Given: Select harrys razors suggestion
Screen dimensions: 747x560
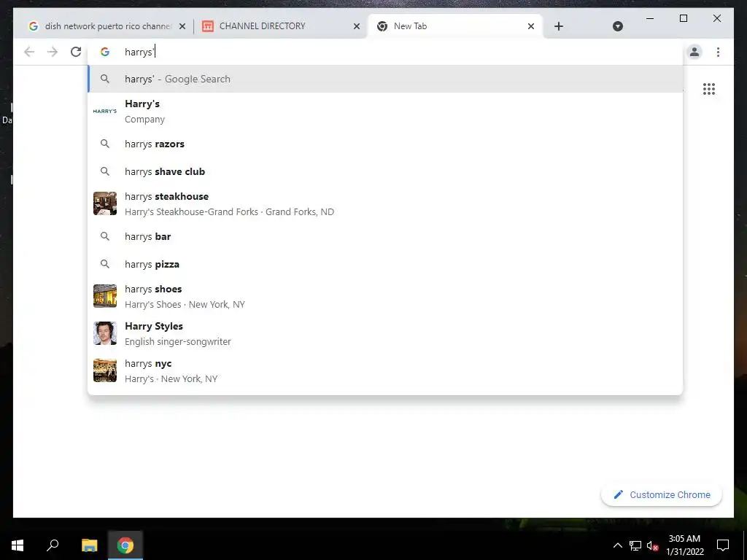Looking at the screenshot, I should [385, 144].
